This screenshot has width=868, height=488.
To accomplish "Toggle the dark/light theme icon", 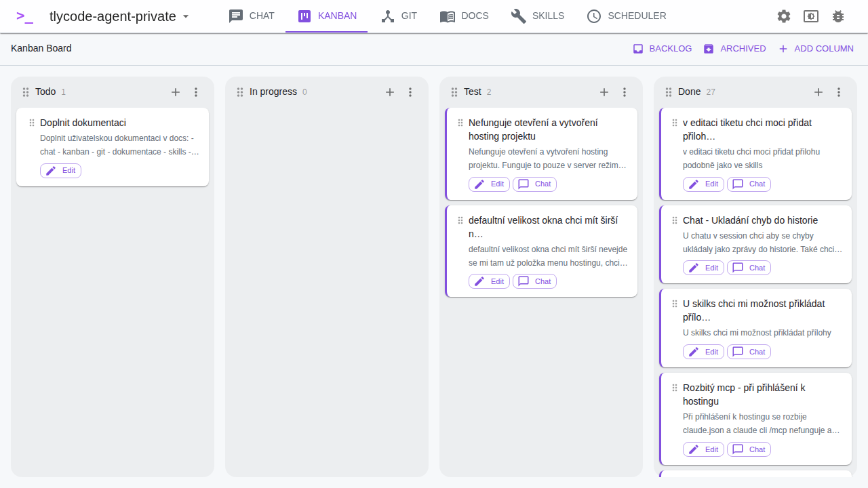I will (811, 16).
